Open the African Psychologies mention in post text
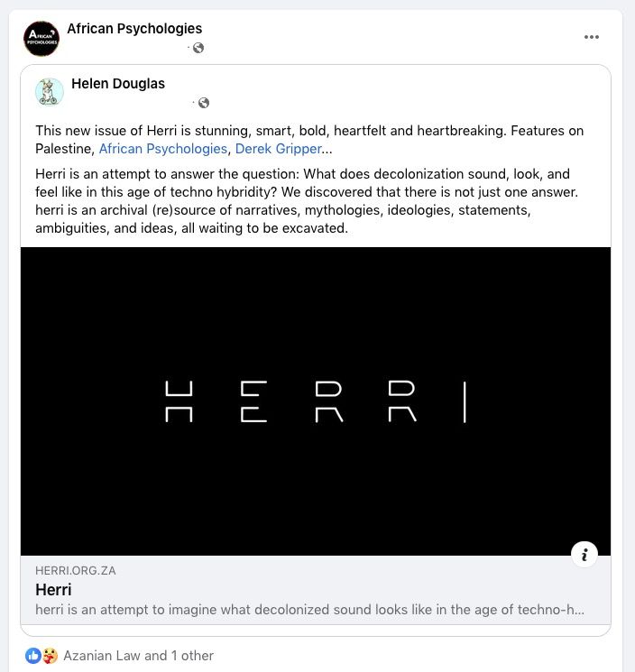 click(163, 149)
